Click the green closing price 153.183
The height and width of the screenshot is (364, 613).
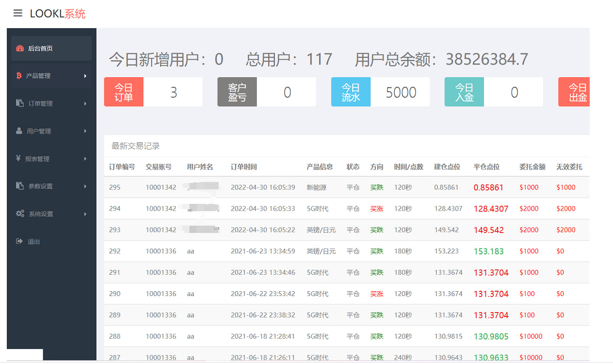489,251
